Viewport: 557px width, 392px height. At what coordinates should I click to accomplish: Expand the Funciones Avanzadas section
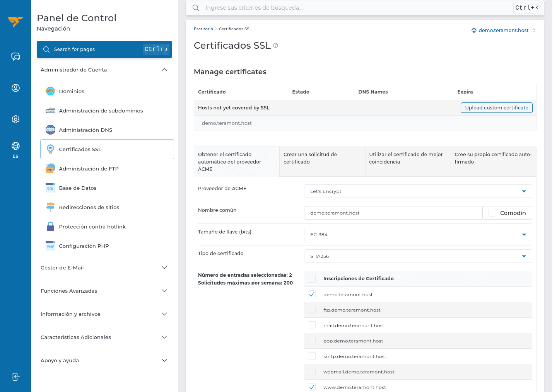point(104,291)
